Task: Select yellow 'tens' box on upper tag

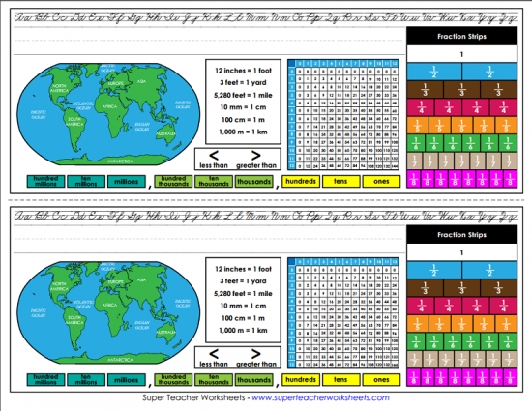Action: [341, 181]
